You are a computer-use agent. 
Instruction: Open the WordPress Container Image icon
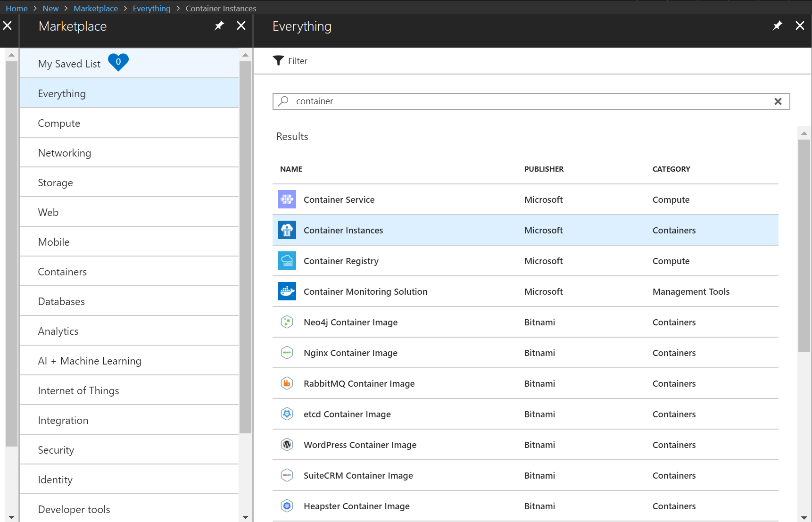click(x=287, y=445)
